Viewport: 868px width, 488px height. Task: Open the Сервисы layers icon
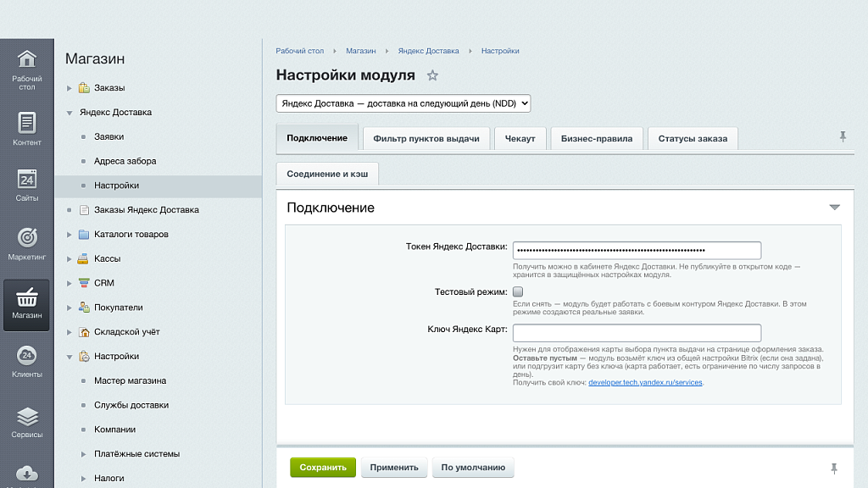point(26,416)
